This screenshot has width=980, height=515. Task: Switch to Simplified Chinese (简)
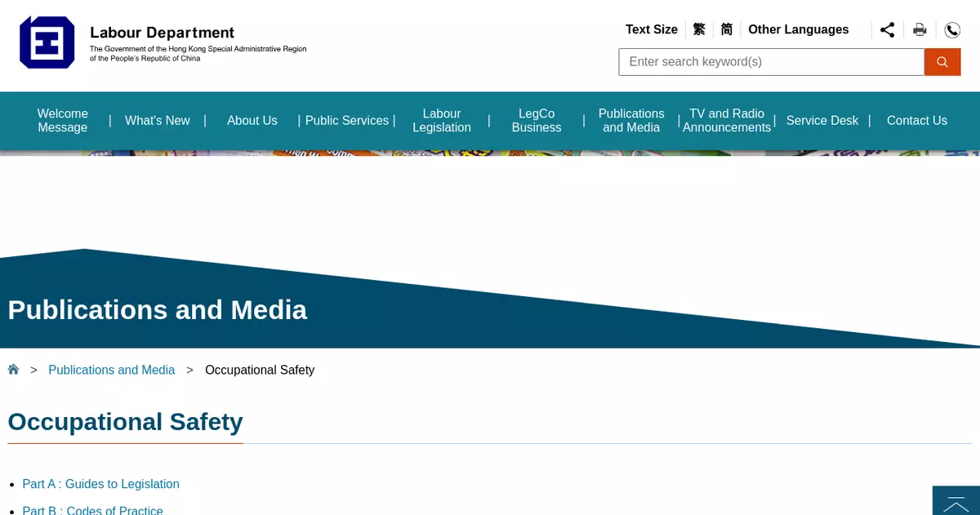pyautogui.click(x=726, y=29)
